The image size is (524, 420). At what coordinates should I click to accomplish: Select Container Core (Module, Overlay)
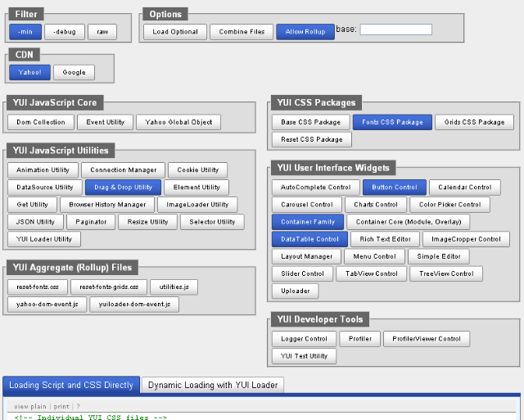pyautogui.click(x=409, y=222)
